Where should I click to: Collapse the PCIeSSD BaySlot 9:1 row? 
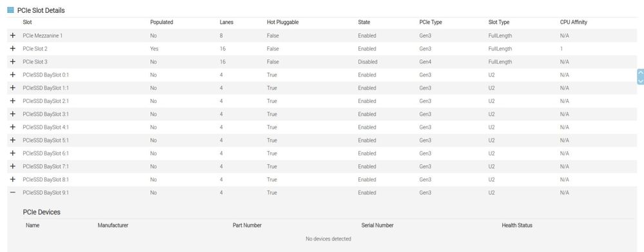(x=13, y=193)
